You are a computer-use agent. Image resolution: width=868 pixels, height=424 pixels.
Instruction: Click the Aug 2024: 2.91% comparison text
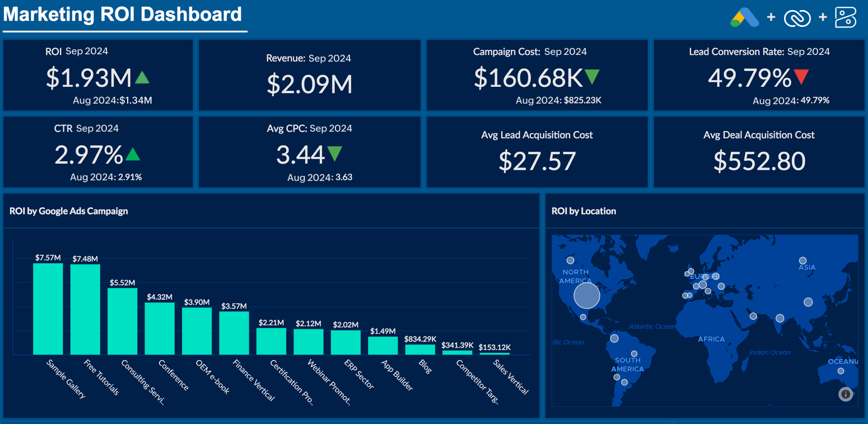106,178
